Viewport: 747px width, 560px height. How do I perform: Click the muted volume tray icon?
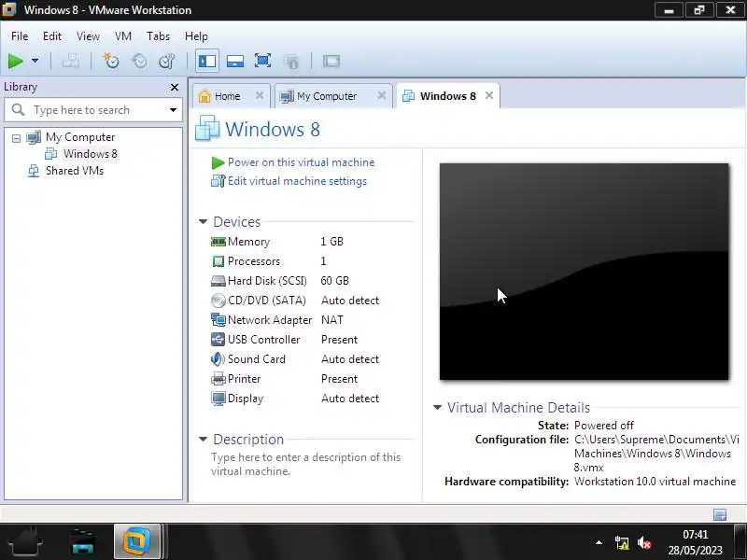pyautogui.click(x=644, y=543)
